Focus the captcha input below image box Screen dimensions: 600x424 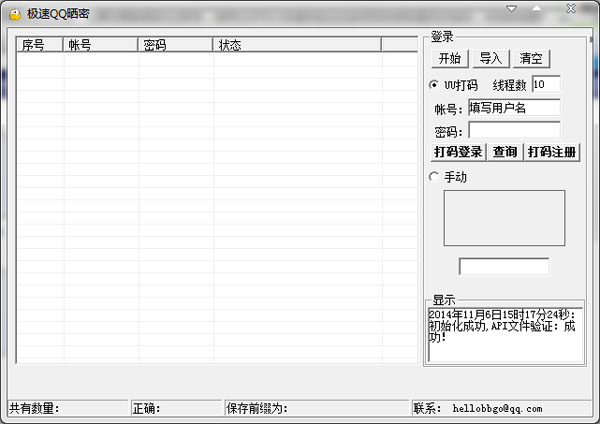(504, 267)
